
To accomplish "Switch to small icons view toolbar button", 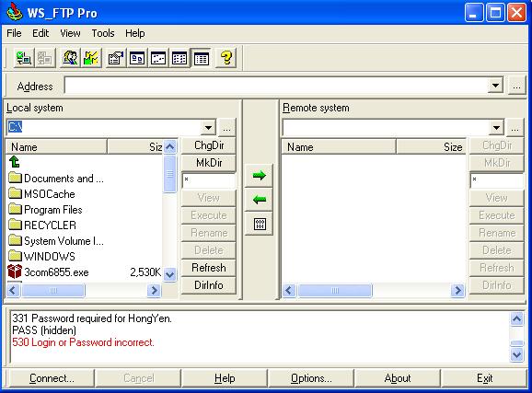I will tap(158, 58).
